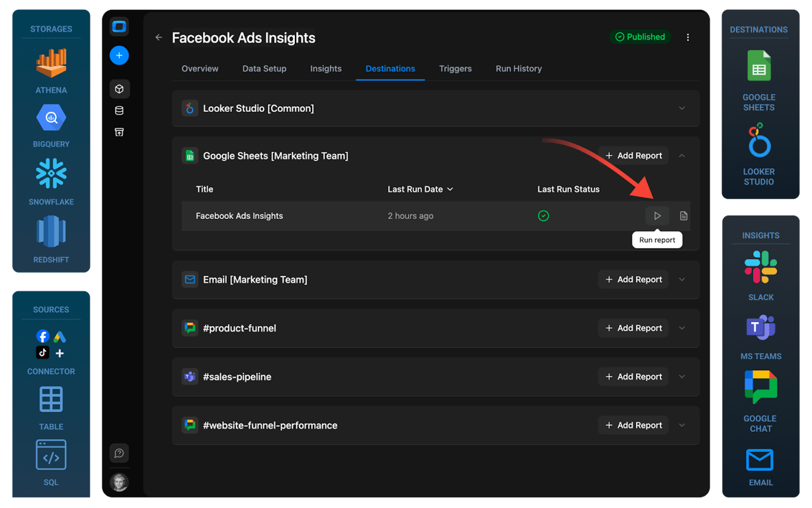Select the Destinations tab
Viewport: 812px width, 508px height.
(390, 69)
